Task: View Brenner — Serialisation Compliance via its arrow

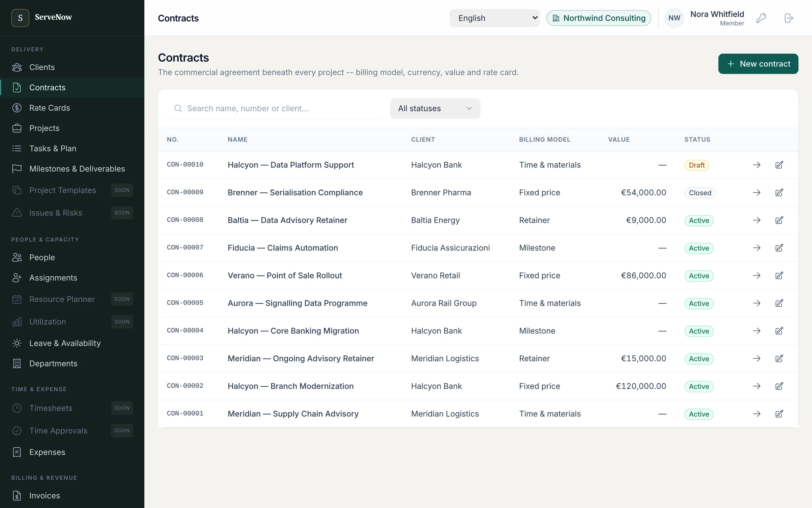Action: tap(757, 192)
